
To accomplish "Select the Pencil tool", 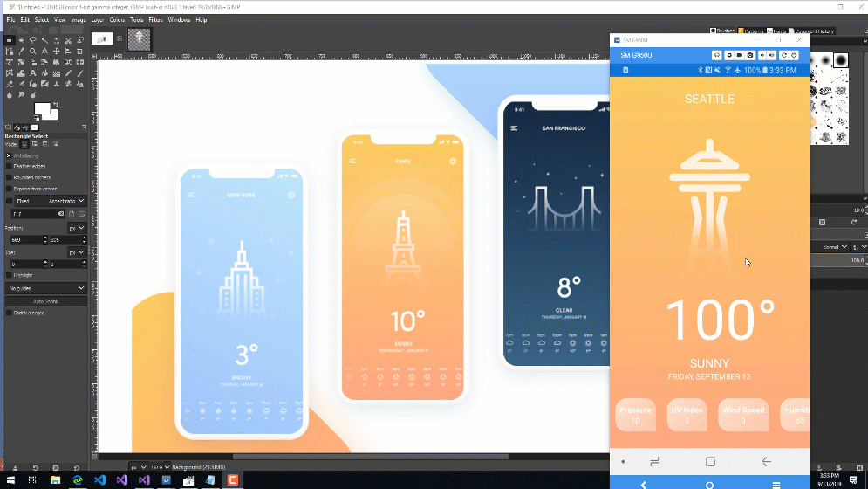I will [68, 72].
